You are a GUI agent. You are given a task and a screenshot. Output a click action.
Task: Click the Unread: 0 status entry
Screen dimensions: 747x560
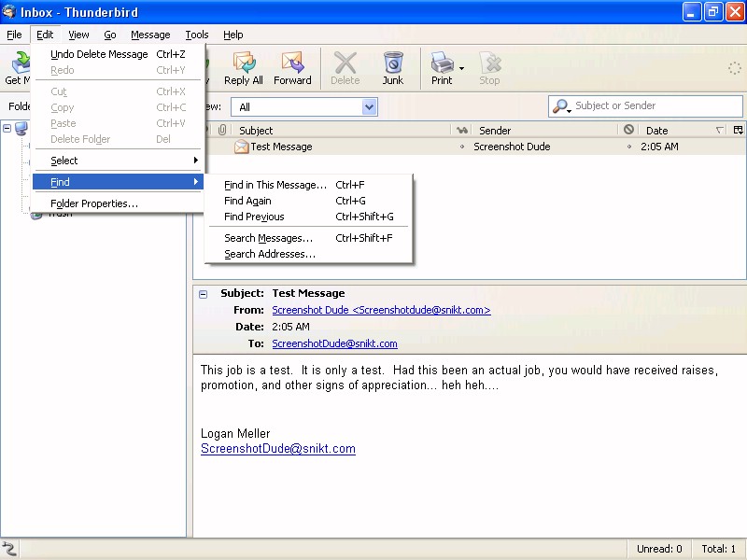[x=659, y=549]
